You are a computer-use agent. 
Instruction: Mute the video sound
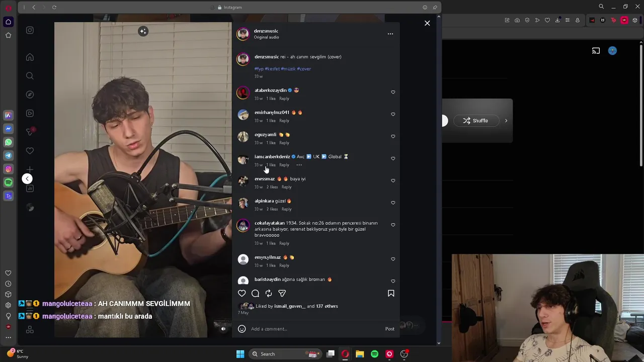[x=223, y=329]
